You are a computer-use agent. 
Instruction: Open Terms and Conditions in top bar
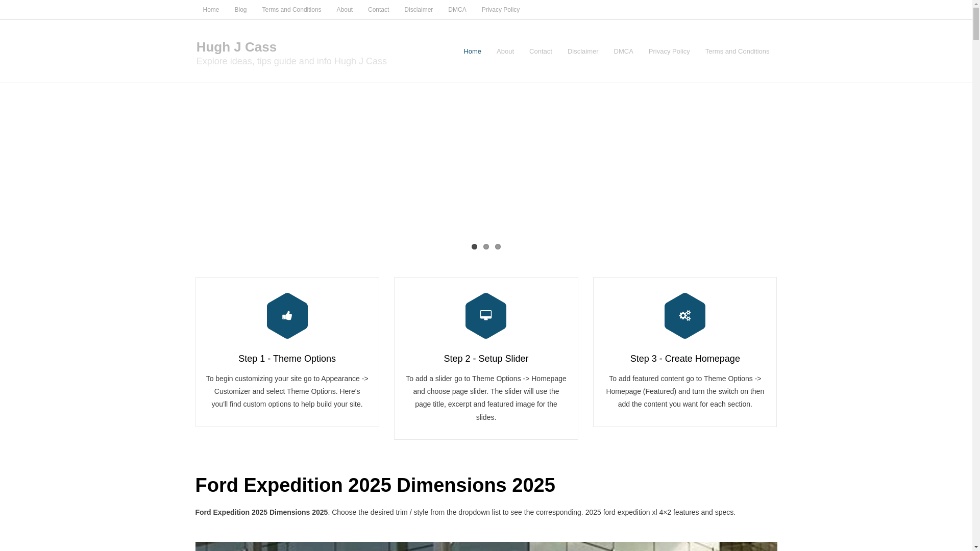click(x=291, y=10)
